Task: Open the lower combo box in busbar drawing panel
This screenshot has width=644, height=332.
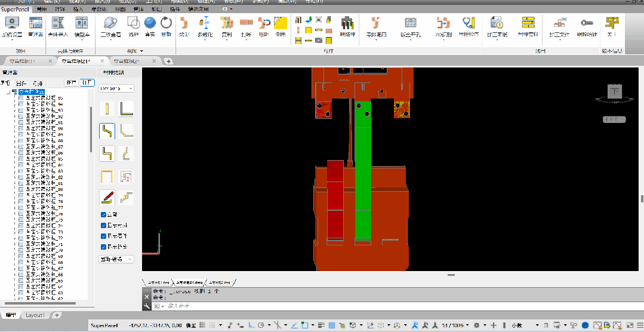Action: tap(116, 259)
